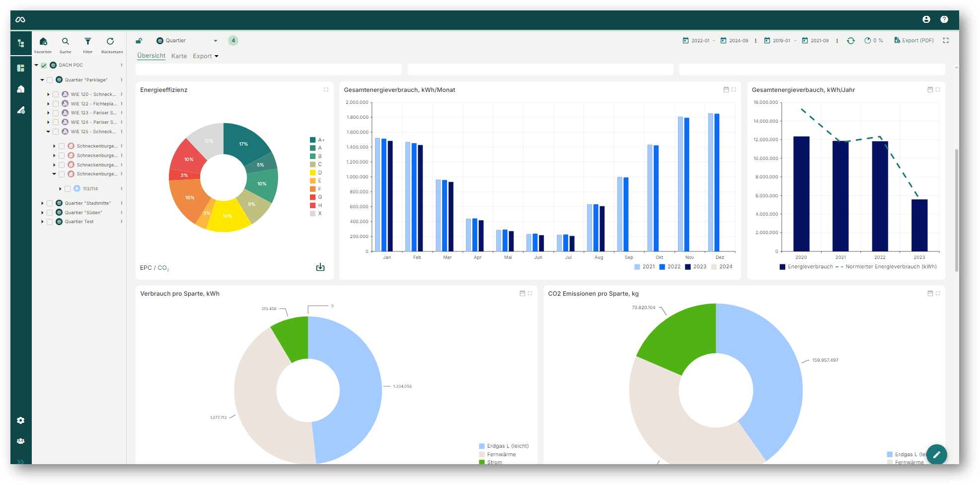This screenshot has width=980, height=485.
Task: Expand the WIE 120 tree item
Action: [x=48, y=94]
